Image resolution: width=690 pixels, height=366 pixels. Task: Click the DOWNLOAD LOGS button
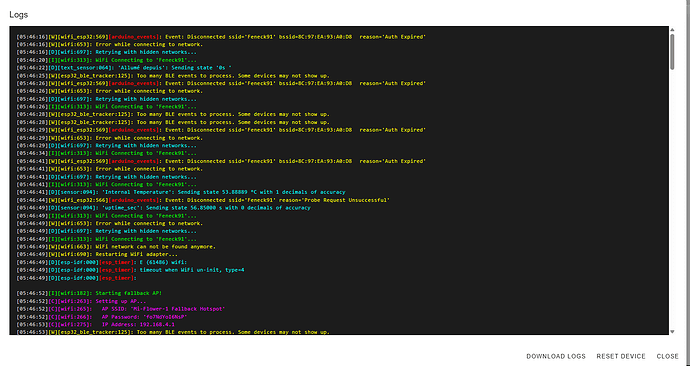(x=556, y=356)
